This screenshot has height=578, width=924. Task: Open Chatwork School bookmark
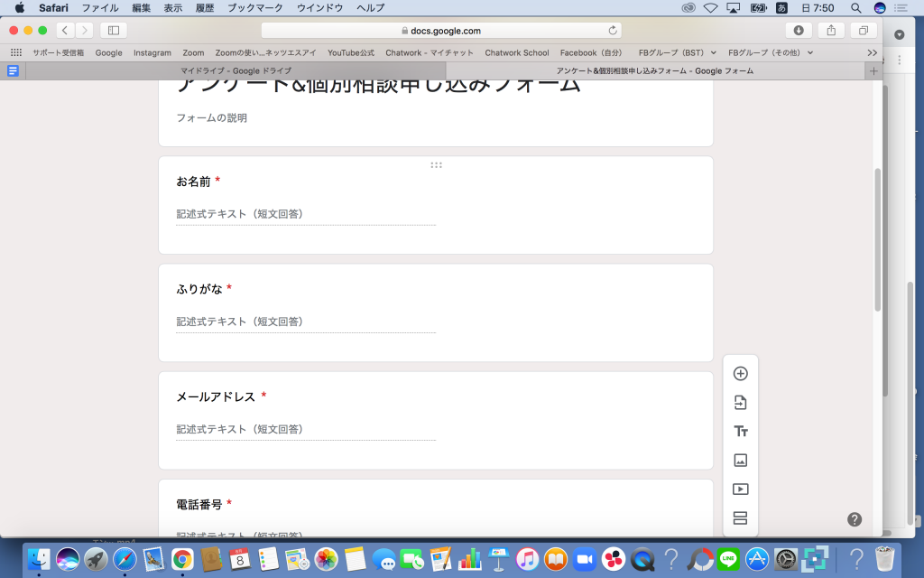coord(517,52)
